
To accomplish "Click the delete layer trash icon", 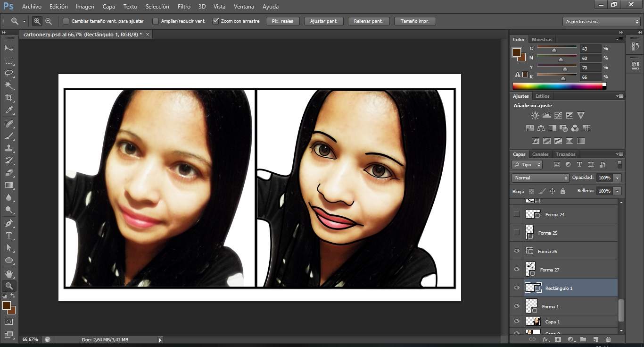I will 608,339.
